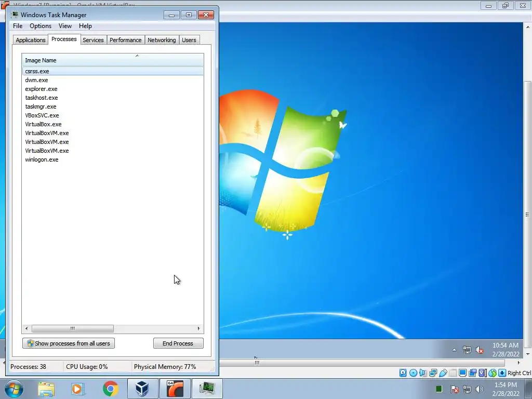Click the muted volume icon in guest tray

coord(480,350)
